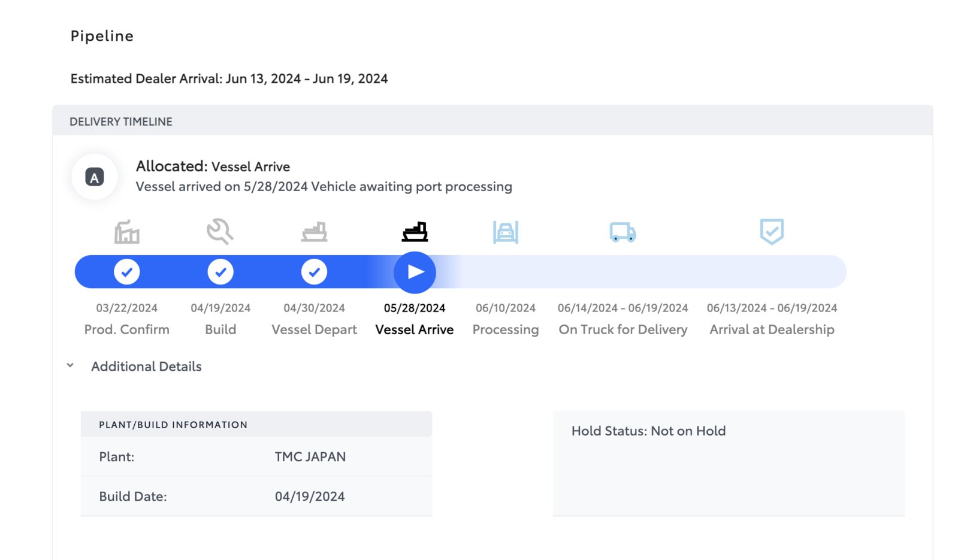Click the Pipeline heading
The height and width of the screenshot is (560, 958).
tap(102, 37)
